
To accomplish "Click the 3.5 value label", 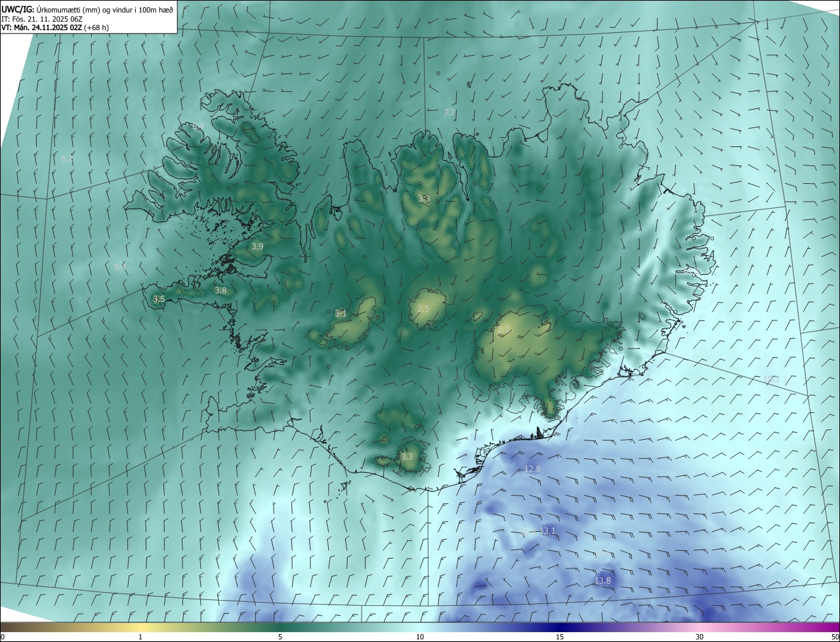I will [x=159, y=299].
